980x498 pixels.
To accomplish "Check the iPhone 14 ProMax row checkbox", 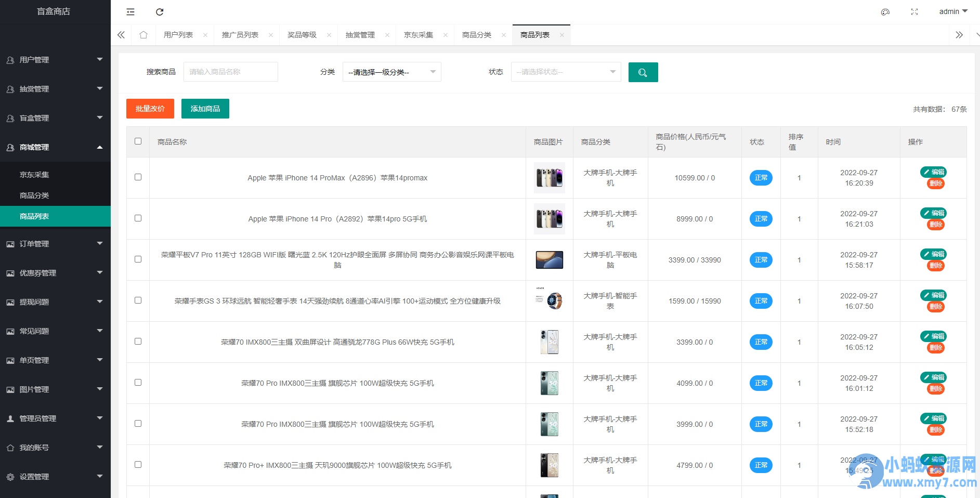I will [x=138, y=177].
